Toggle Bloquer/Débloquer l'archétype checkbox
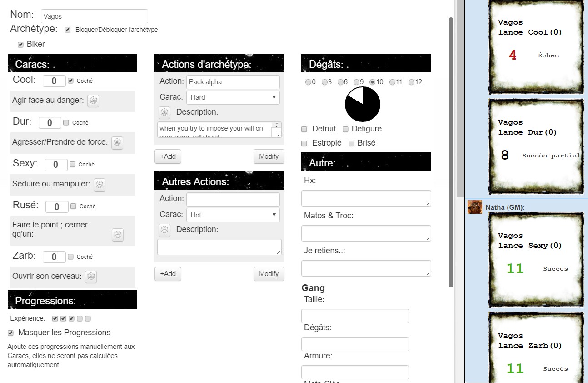 [68, 30]
